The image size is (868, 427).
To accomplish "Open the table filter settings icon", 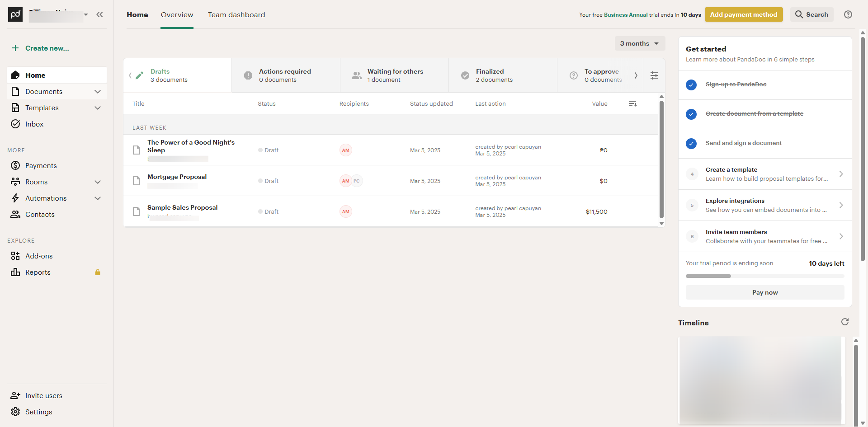I will (654, 75).
